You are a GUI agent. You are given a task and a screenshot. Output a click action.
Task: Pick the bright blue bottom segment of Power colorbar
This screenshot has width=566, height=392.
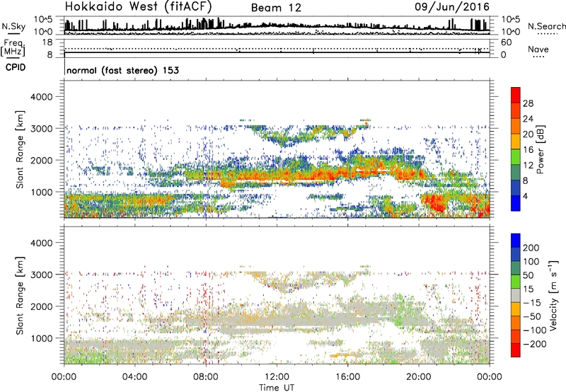coord(516,203)
